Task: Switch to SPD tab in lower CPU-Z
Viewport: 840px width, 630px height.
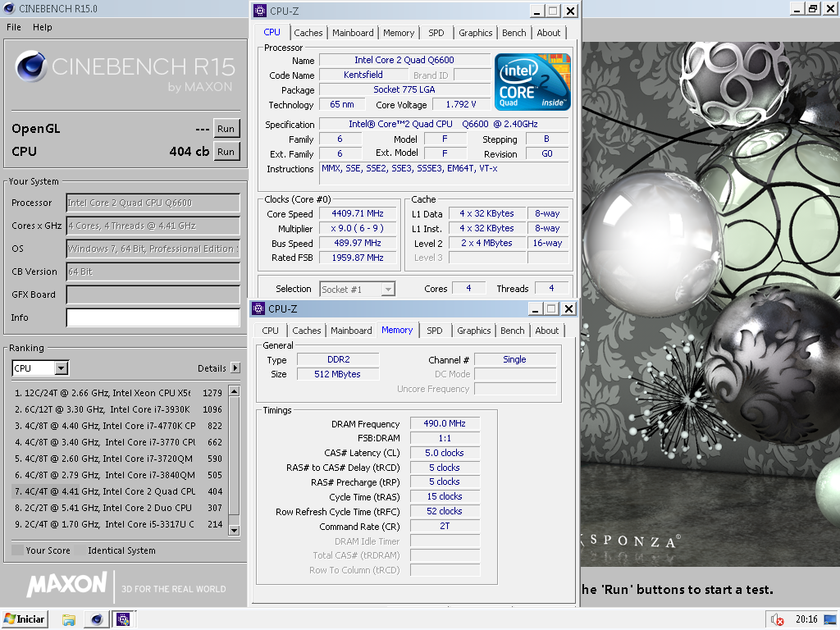Action: [435, 331]
